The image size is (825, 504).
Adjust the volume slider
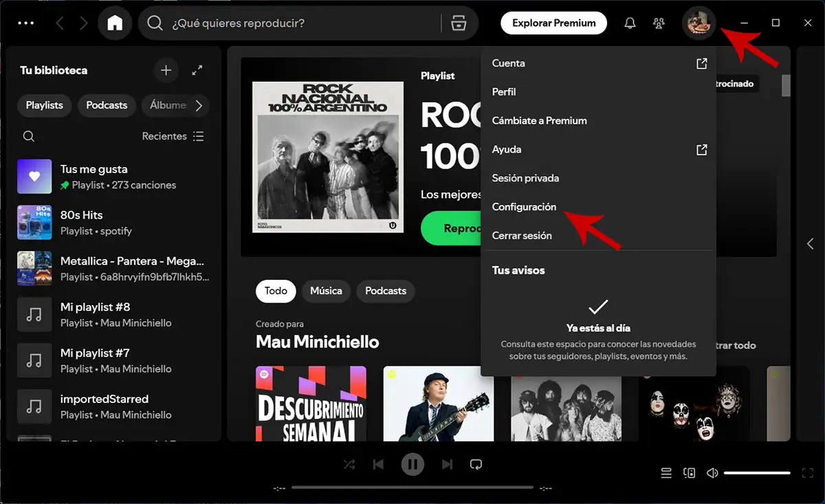pyautogui.click(x=756, y=473)
